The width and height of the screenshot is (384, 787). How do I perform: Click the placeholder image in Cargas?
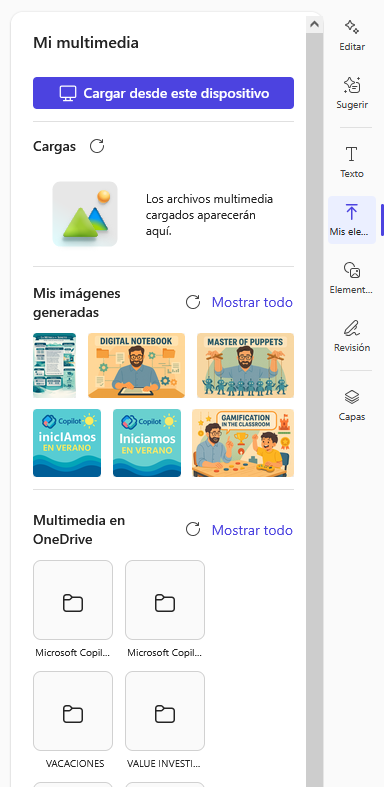point(85,214)
